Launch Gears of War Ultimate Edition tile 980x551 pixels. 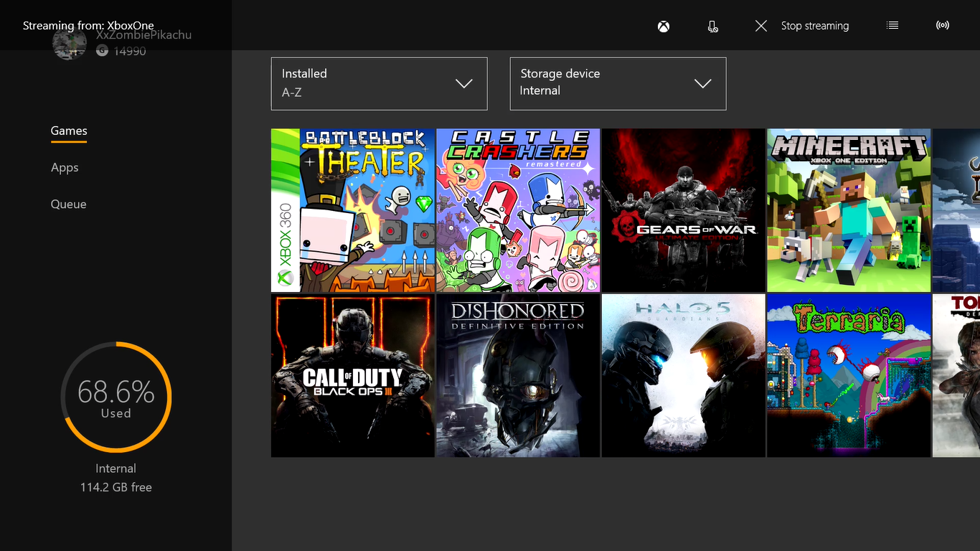(684, 210)
